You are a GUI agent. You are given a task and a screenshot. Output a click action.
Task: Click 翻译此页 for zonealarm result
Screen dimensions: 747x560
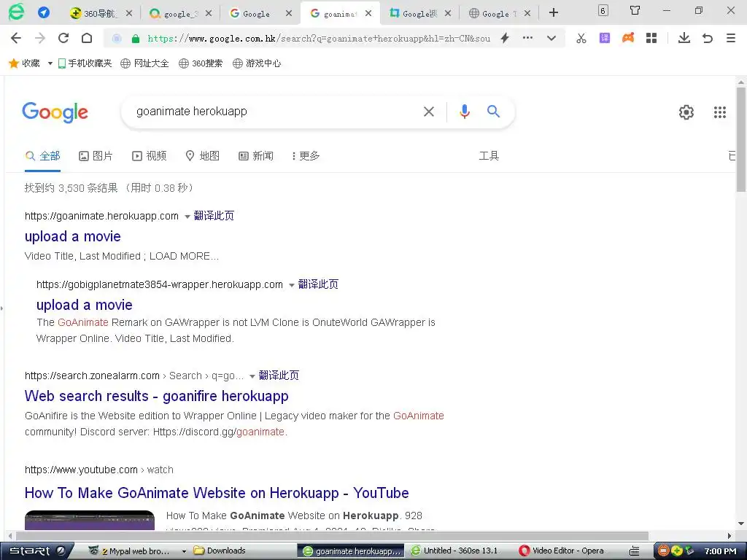coord(279,376)
